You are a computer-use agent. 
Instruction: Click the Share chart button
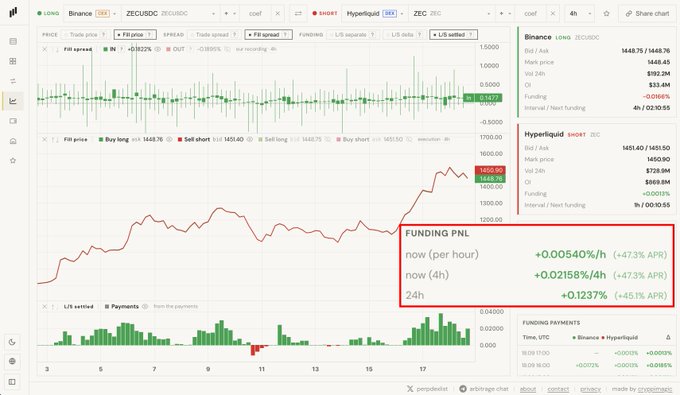[647, 13]
